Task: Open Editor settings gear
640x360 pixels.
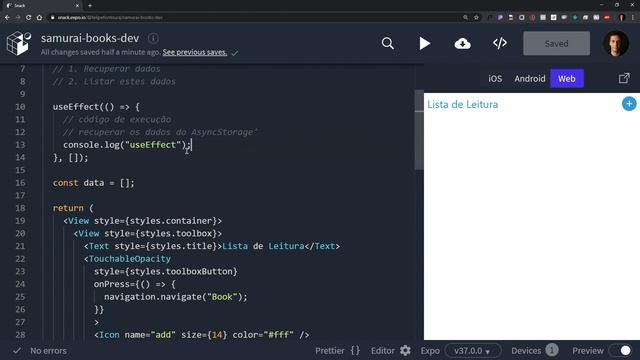Action: click(x=405, y=351)
